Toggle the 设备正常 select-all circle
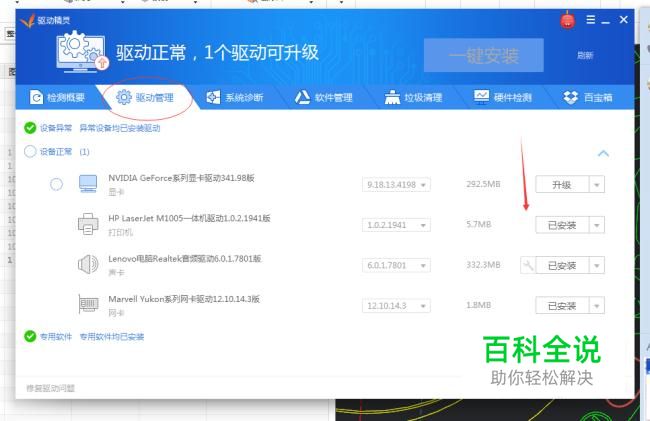The width and height of the screenshot is (650, 421). (x=30, y=152)
